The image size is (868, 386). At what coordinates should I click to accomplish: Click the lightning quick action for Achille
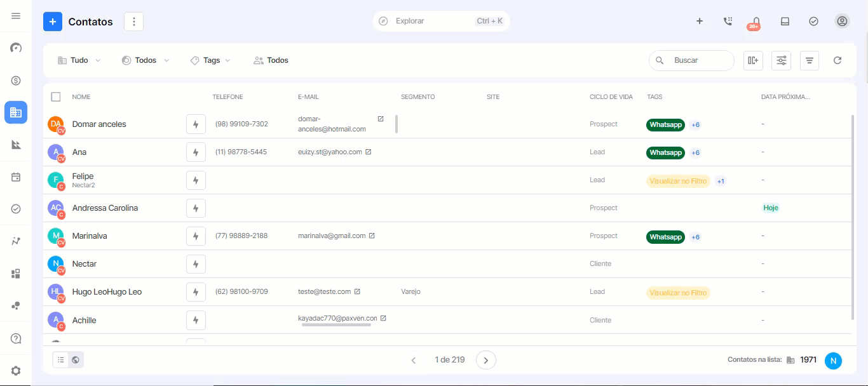click(x=196, y=320)
